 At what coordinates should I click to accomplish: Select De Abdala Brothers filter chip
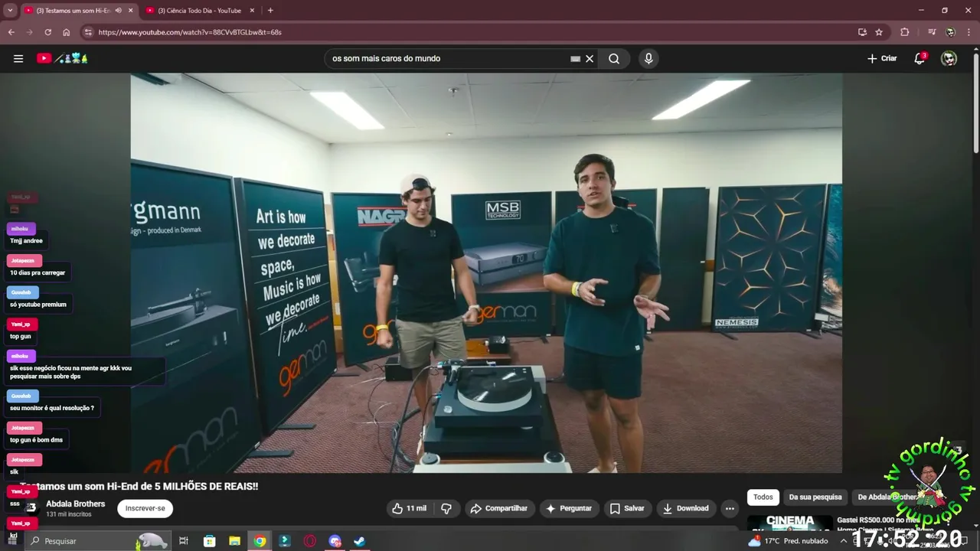point(888,497)
